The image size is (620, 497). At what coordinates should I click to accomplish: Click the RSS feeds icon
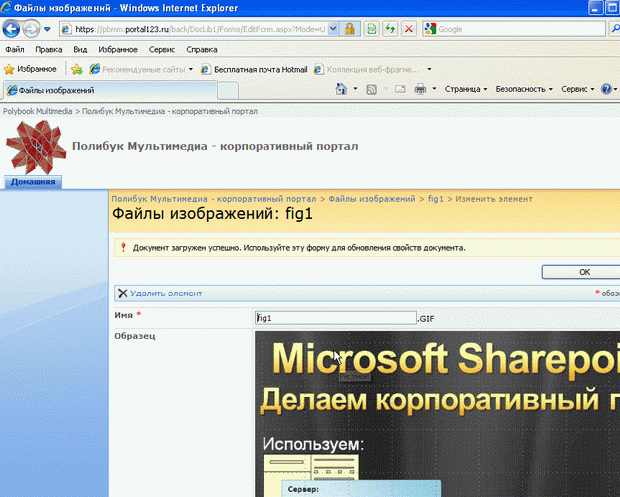pyautogui.click(x=372, y=89)
